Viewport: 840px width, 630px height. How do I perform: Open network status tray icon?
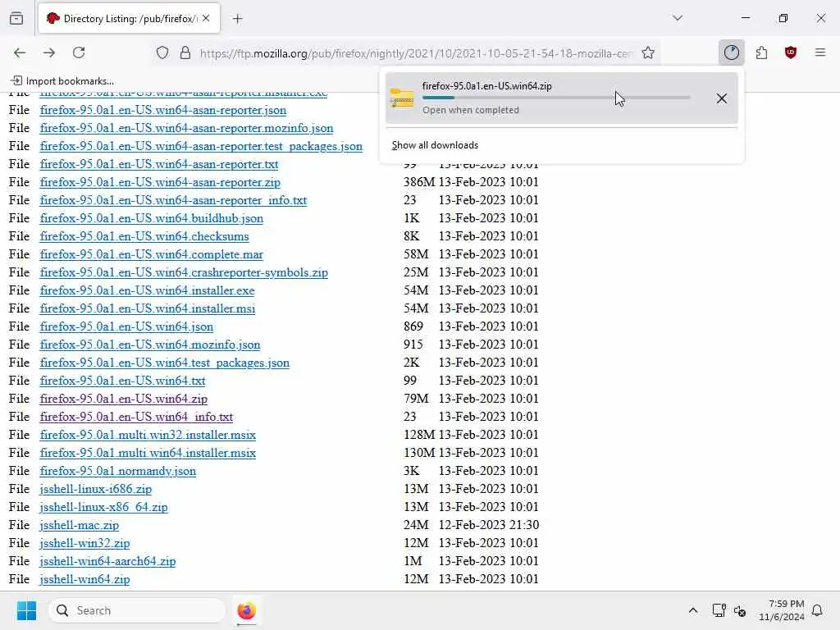click(x=719, y=610)
